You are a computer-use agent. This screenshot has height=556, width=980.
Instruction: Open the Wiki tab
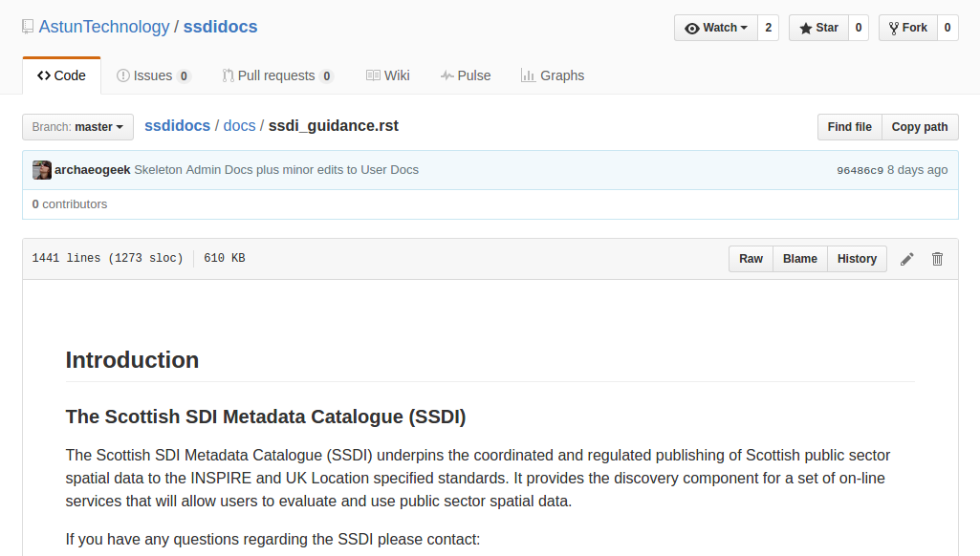coord(387,75)
